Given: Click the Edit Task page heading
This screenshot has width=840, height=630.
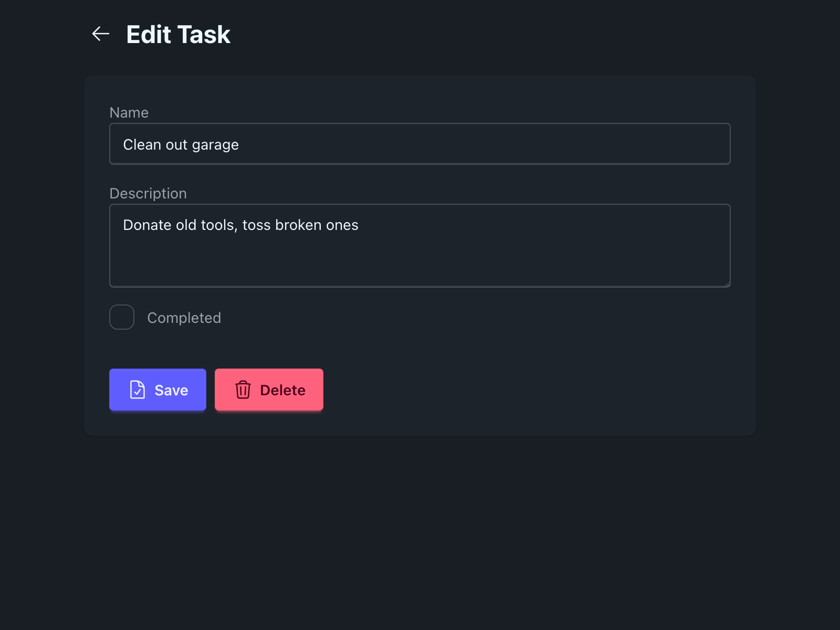Looking at the screenshot, I should tap(178, 35).
